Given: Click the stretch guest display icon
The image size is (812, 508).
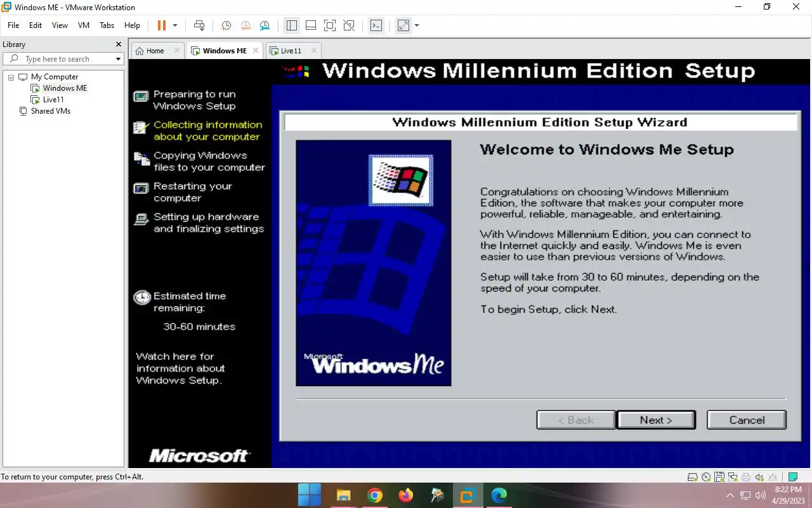Looking at the screenshot, I should [x=403, y=25].
